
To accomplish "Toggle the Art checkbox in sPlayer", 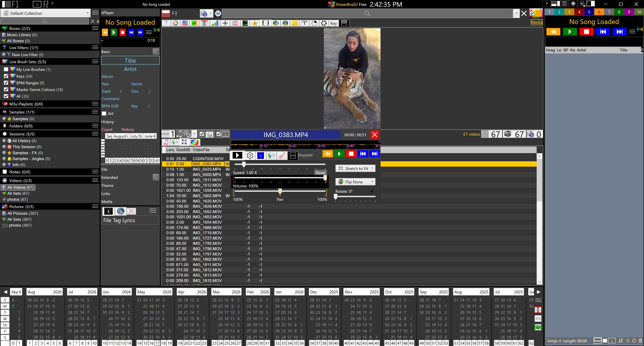I will (x=104, y=114).
